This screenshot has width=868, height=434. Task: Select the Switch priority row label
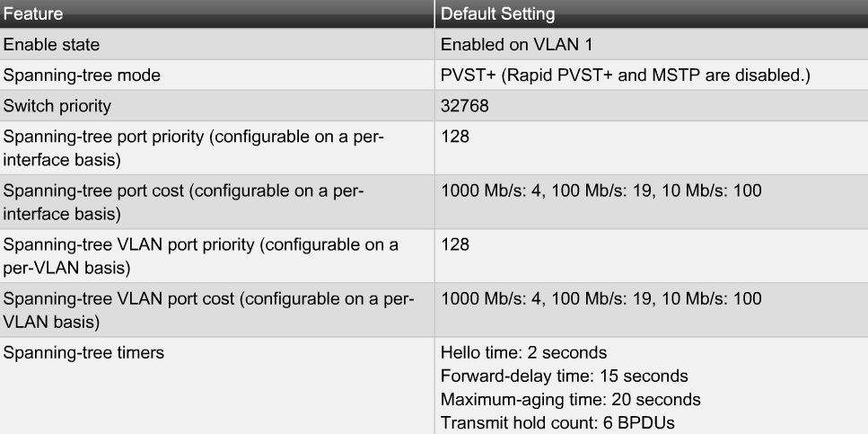pyautogui.click(x=57, y=105)
